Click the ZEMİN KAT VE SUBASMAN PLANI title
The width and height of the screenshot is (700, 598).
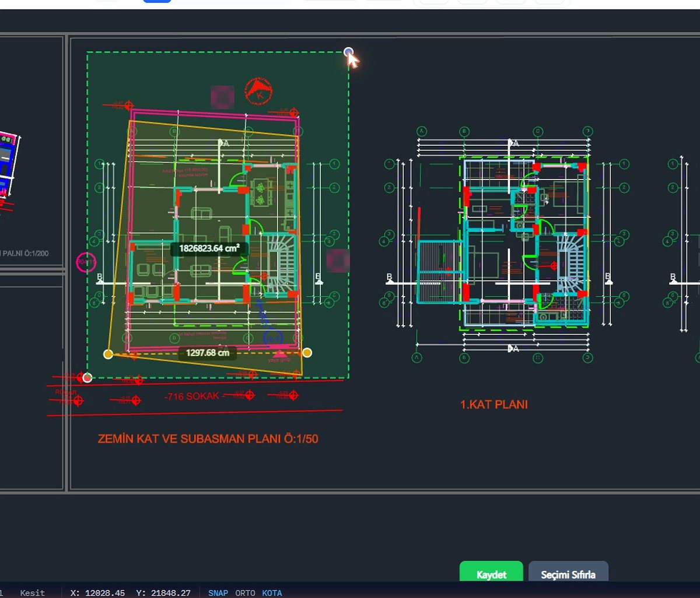click(x=208, y=439)
